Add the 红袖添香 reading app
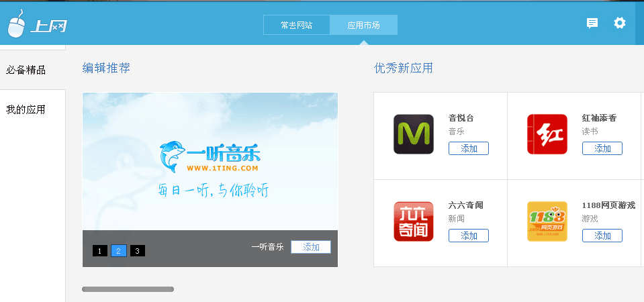The image size is (644, 302). pyautogui.click(x=602, y=148)
